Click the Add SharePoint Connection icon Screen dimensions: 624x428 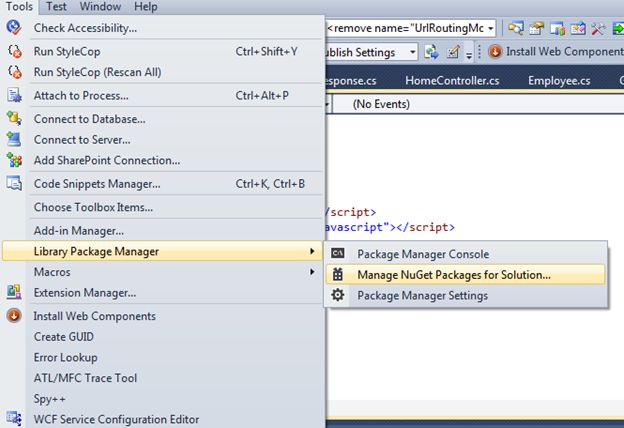pyautogui.click(x=14, y=160)
